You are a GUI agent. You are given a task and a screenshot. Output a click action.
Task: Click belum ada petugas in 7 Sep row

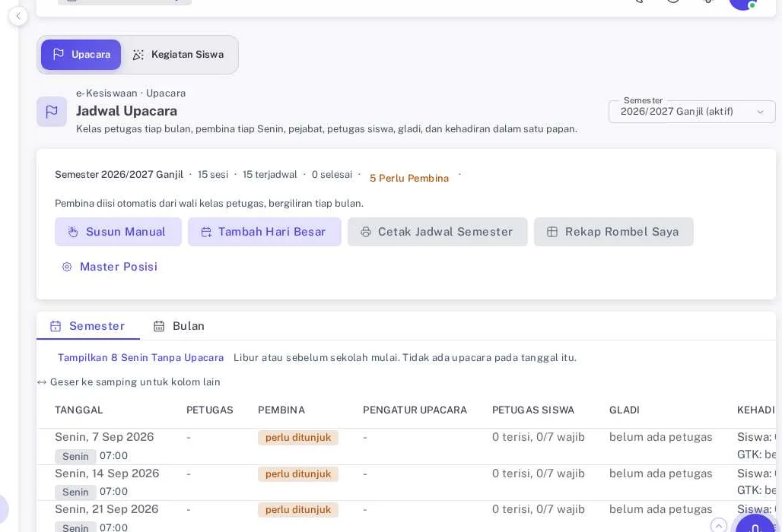(661, 437)
